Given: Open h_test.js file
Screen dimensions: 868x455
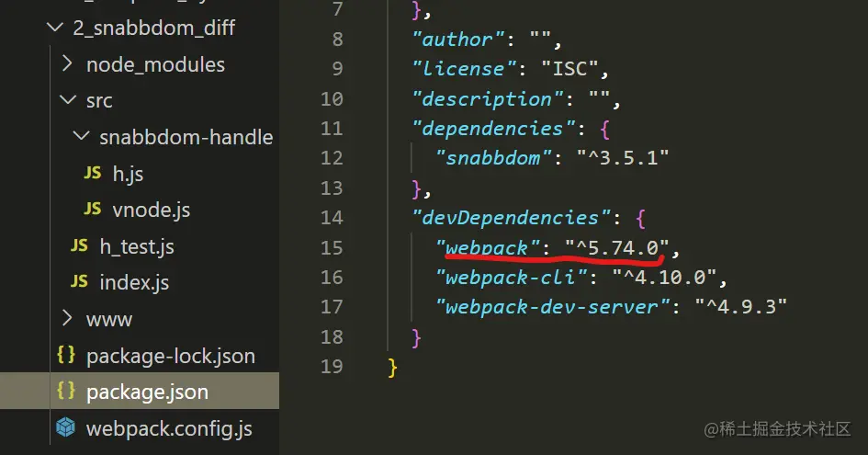Looking at the screenshot, I should tap(137, 246).
